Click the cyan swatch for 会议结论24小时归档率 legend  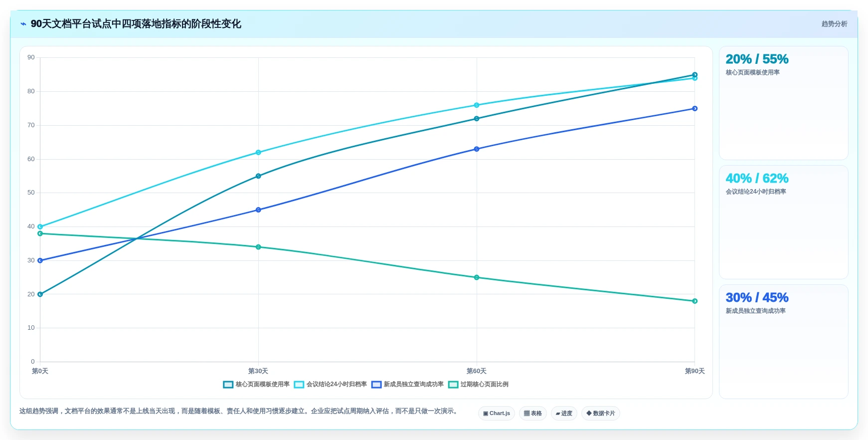pos(299,385)
